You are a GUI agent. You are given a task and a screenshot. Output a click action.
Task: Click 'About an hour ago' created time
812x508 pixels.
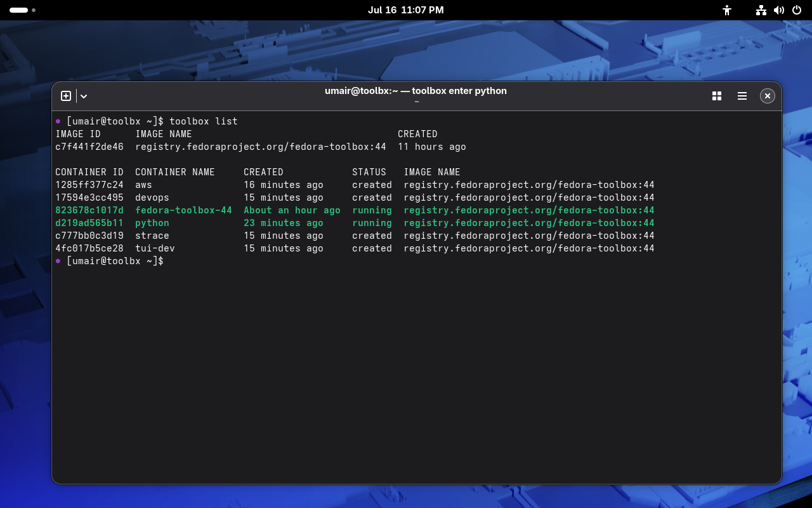(x=292, y=210)
